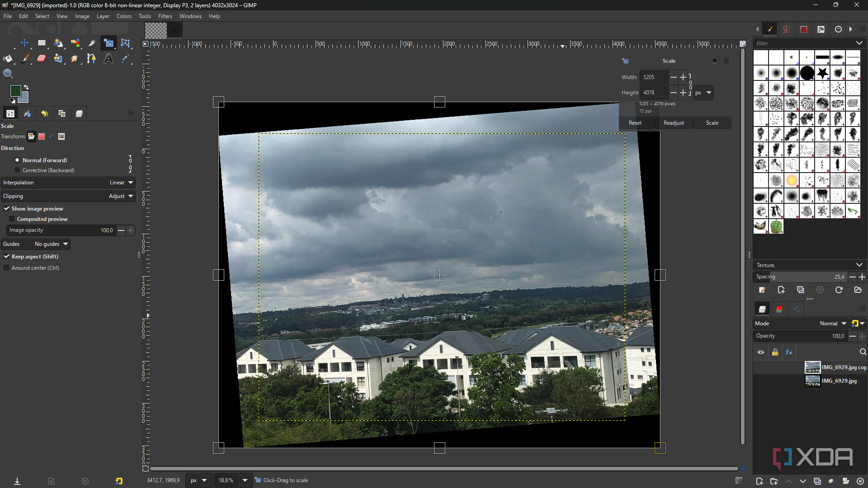Viewport: 868px width, 488px height.
Task: Expand the Texture tag dropdown
Action: click(x=859, y=265)
